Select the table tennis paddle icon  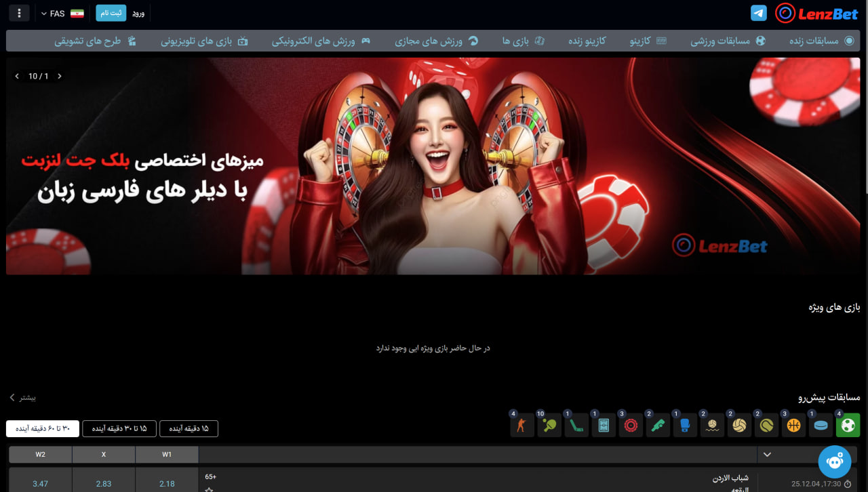[549, 426]
